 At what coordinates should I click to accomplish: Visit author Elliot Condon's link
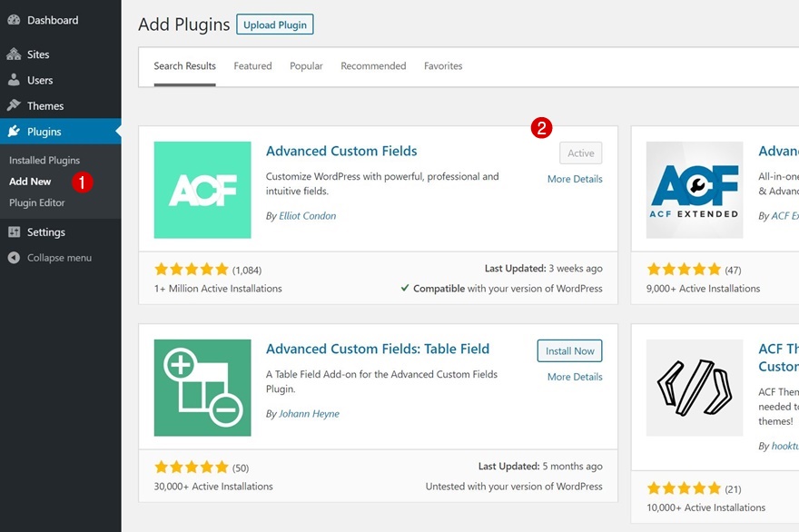[308, 216]
